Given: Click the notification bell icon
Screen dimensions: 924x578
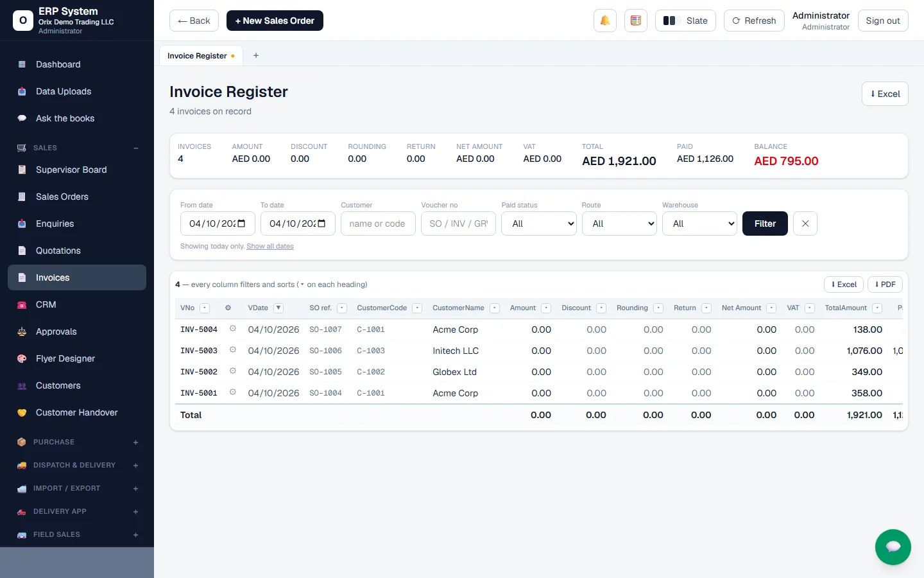Looking at the screenshot, I should coord(605,21).
